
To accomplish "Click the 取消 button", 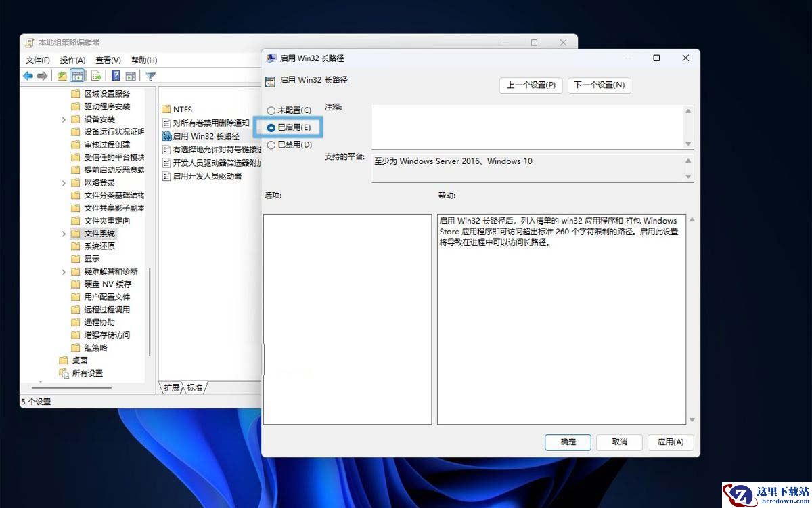I will click(619, 442).
